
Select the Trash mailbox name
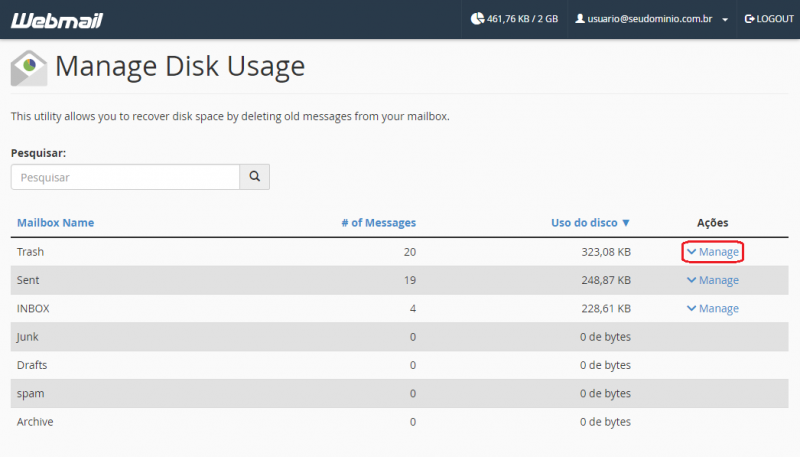[30, 252]
